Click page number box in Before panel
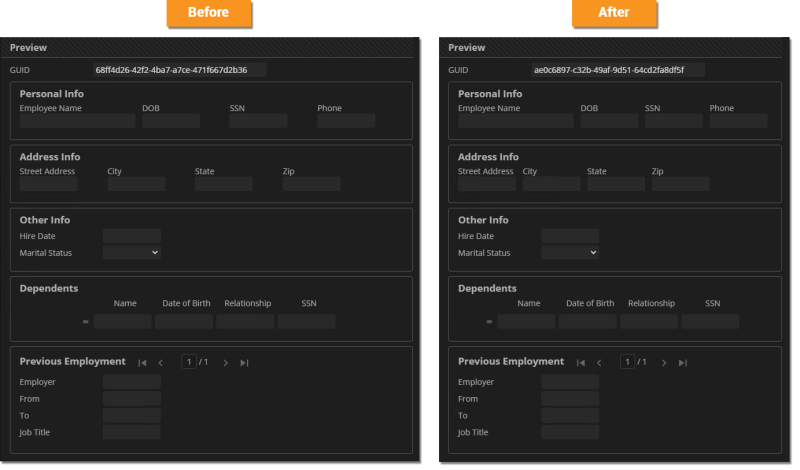 [x=188, y=362]
